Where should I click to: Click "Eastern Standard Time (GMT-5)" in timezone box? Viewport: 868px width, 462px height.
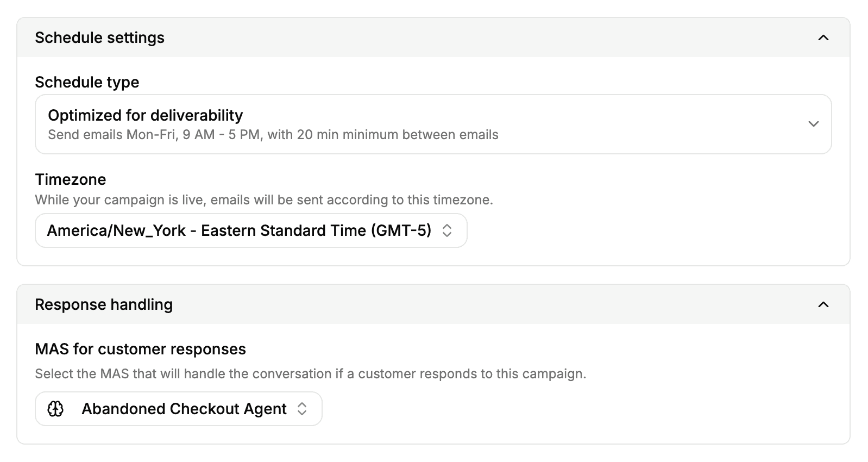click(316, 230)
